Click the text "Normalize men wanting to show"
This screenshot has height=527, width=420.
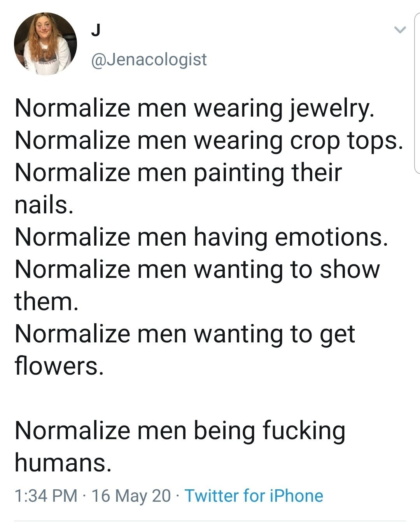click(x=197, y=270)
